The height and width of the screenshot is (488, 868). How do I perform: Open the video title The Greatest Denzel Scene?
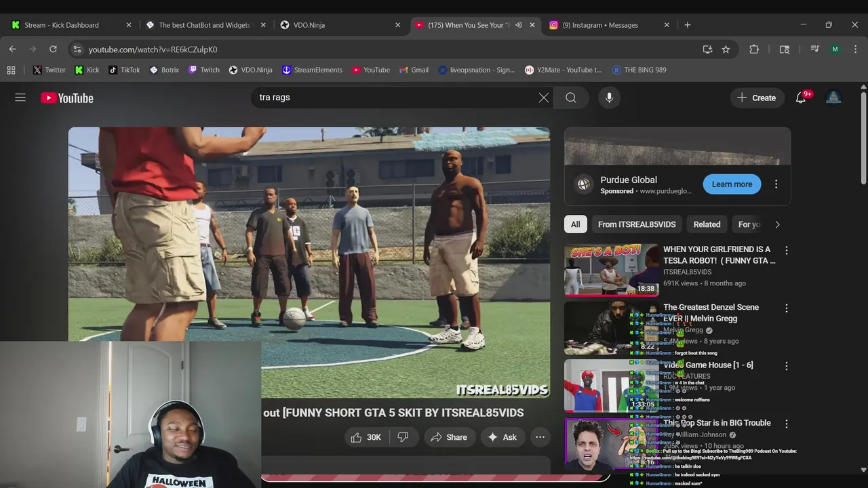(x=711, y=312)
